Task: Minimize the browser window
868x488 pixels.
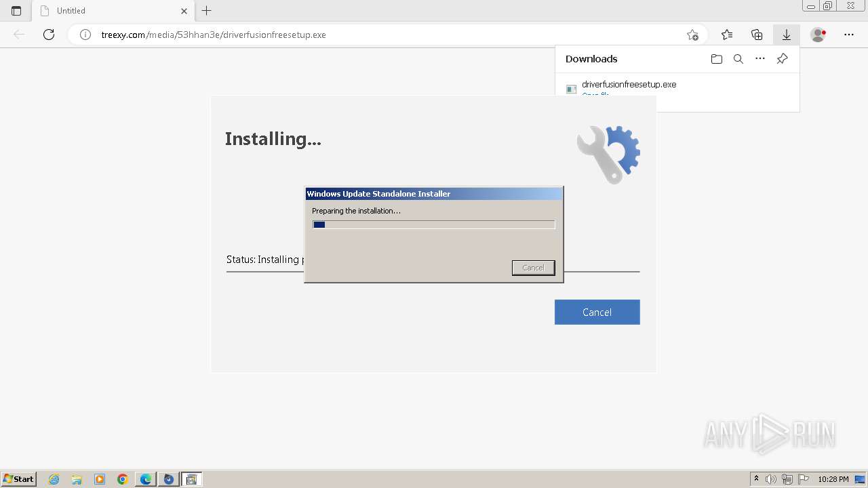Action: tap(811, 6)
